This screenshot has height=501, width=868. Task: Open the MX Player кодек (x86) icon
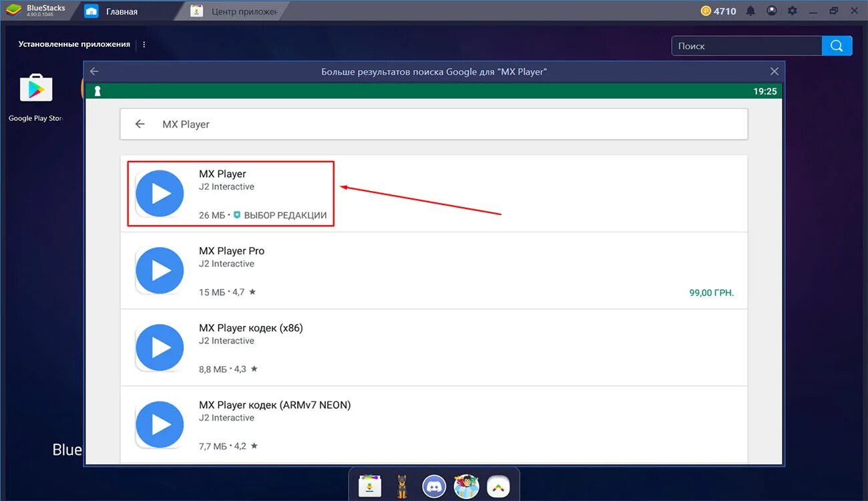[160, 347]
